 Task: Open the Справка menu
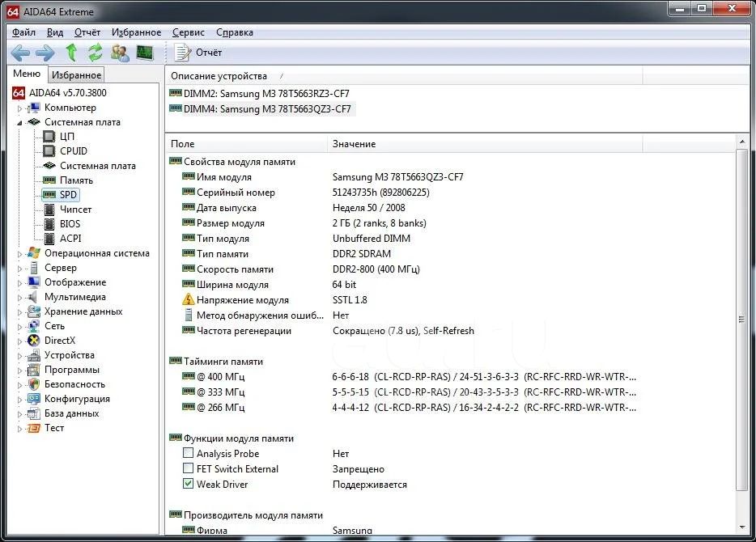234,32
